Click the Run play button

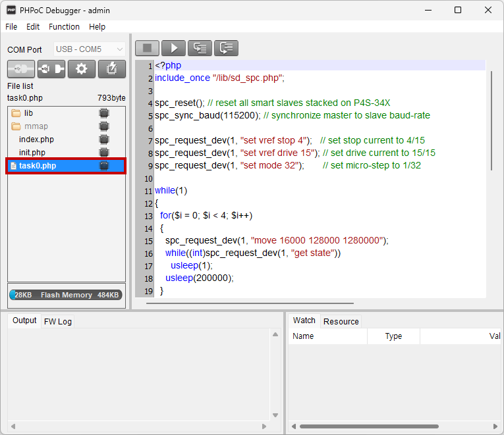point(173,48)
